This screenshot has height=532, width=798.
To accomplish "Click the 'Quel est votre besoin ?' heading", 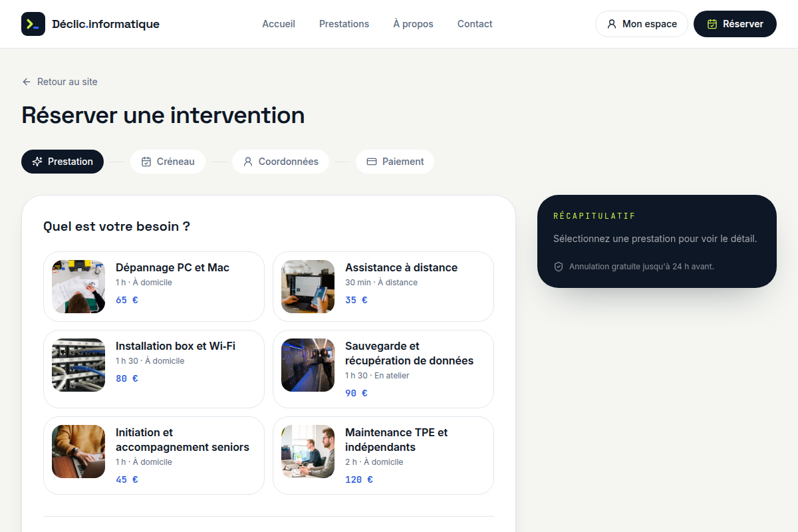I will (x=116, y=227).
